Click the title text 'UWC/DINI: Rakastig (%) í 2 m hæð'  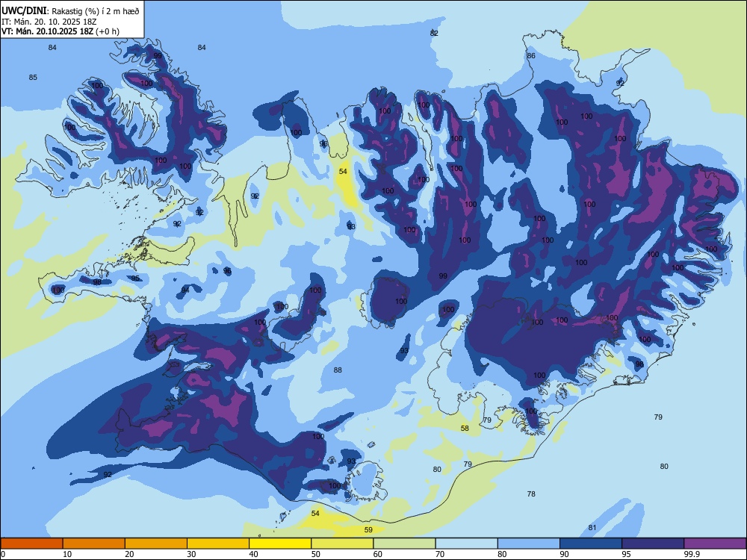coord(70,11)
